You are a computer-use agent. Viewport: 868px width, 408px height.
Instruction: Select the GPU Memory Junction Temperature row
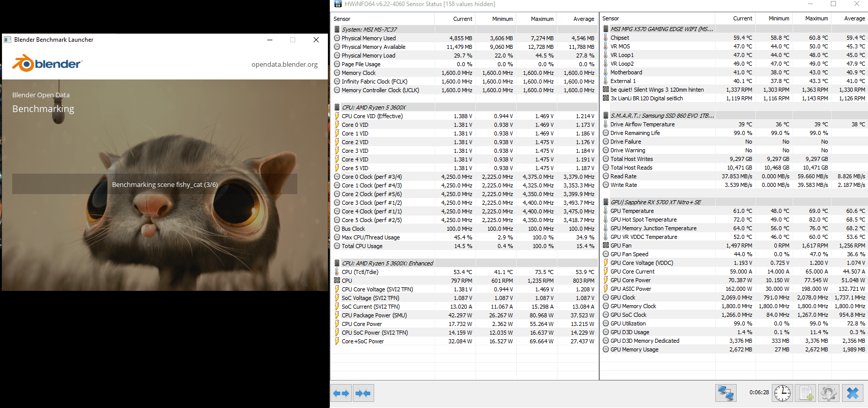tap(734, 228)
